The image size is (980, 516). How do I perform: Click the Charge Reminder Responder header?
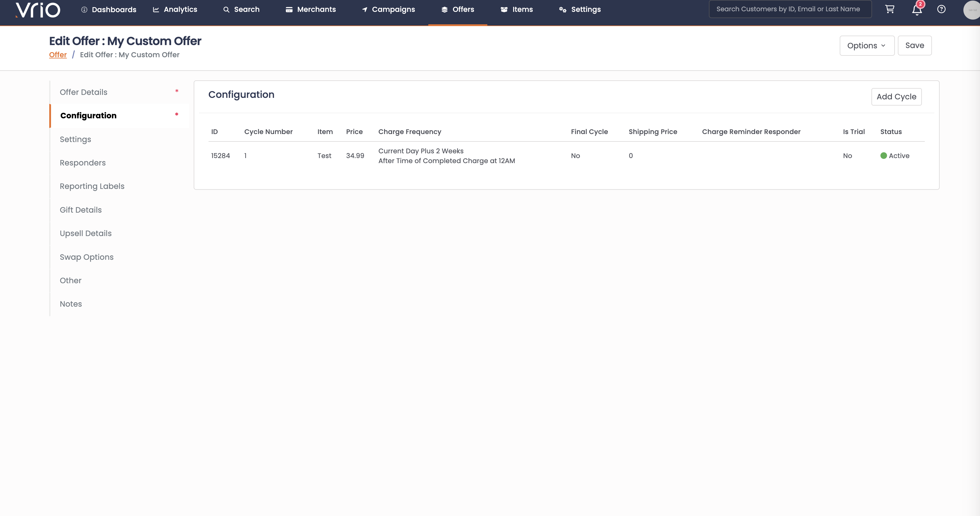click(x=751, y=132)
